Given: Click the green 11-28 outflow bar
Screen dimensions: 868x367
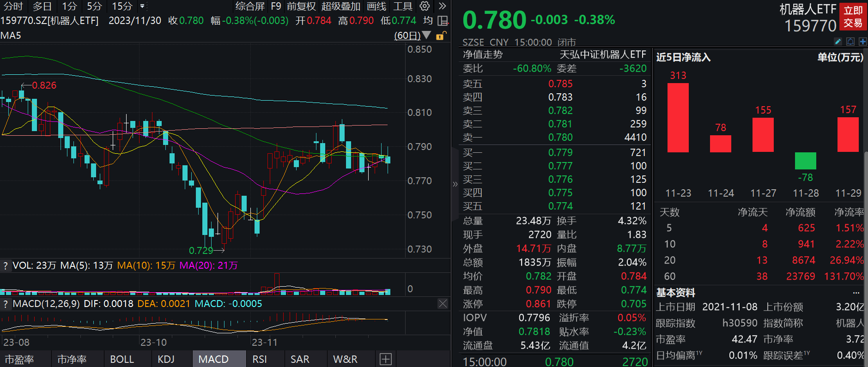Looking at the screenshot, I should pos(806,161).
